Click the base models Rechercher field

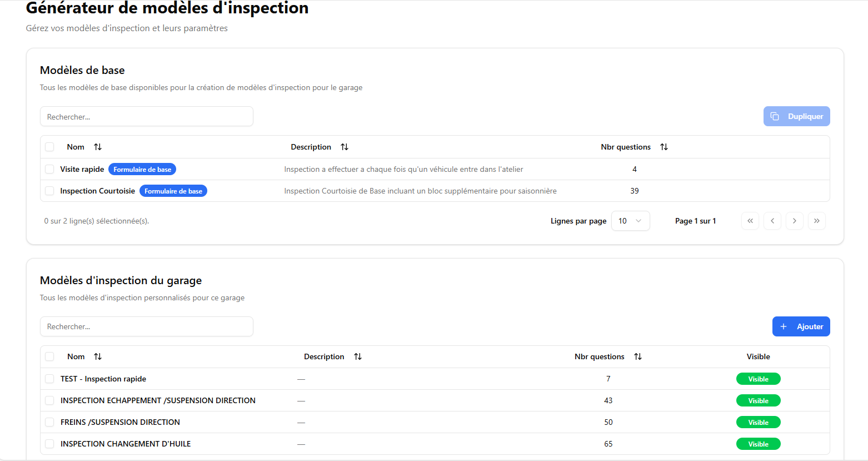tap(147, 117)
